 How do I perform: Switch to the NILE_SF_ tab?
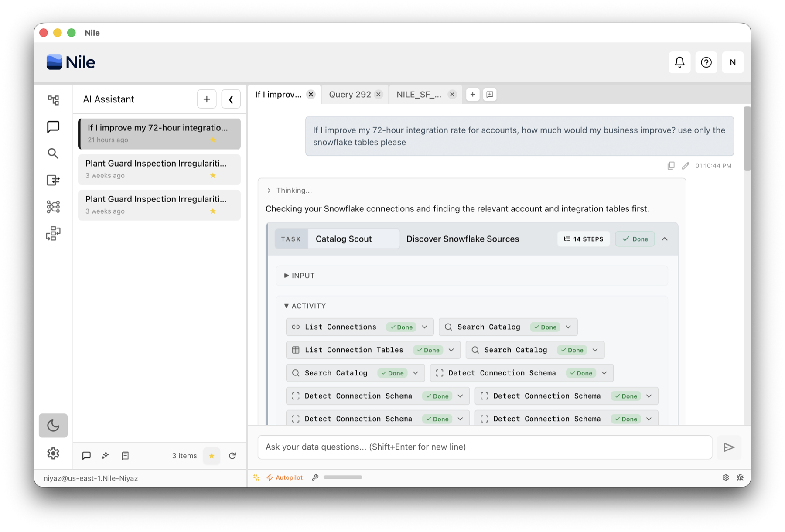click(419, 95)
